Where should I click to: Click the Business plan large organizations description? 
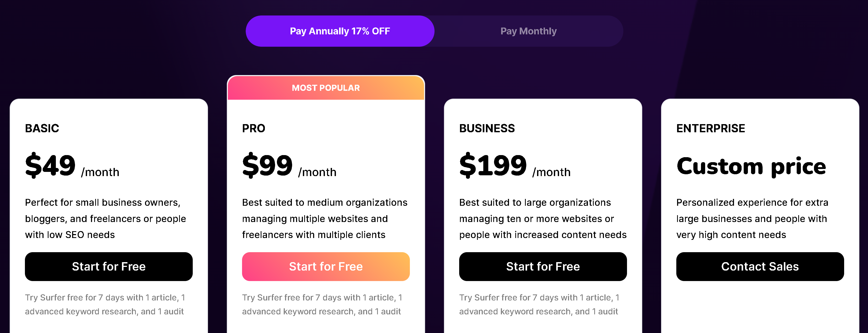pos(543,218)
